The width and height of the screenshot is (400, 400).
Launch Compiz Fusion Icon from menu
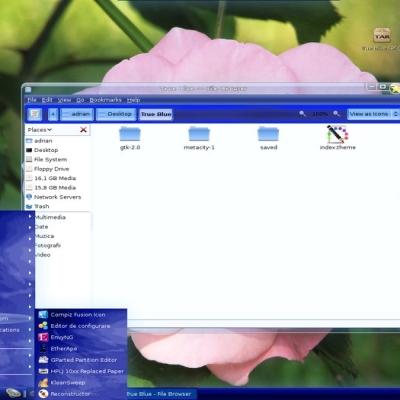point(81,314)
